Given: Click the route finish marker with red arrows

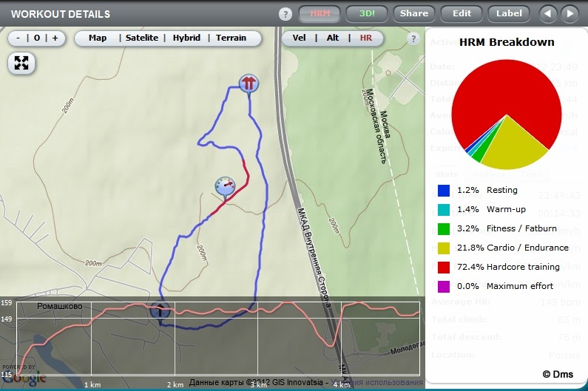Looking at the screenshot, I should coord(249,84).
